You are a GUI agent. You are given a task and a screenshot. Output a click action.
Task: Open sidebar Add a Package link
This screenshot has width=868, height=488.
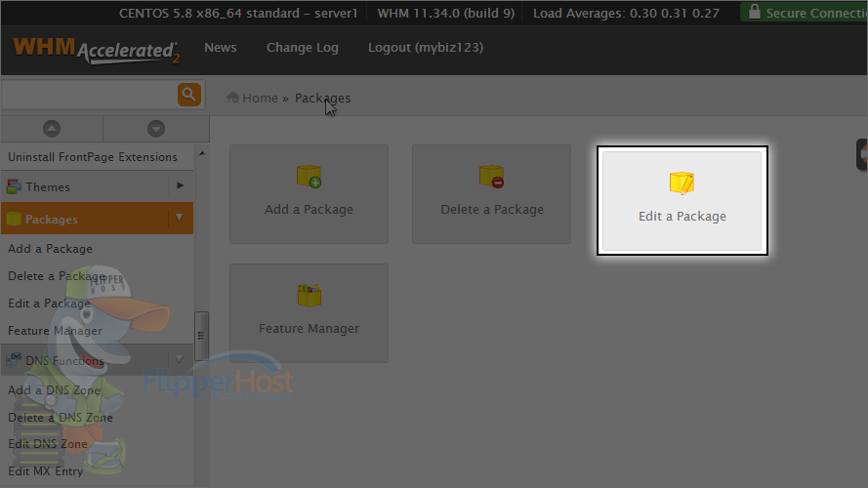pos(50,249)
